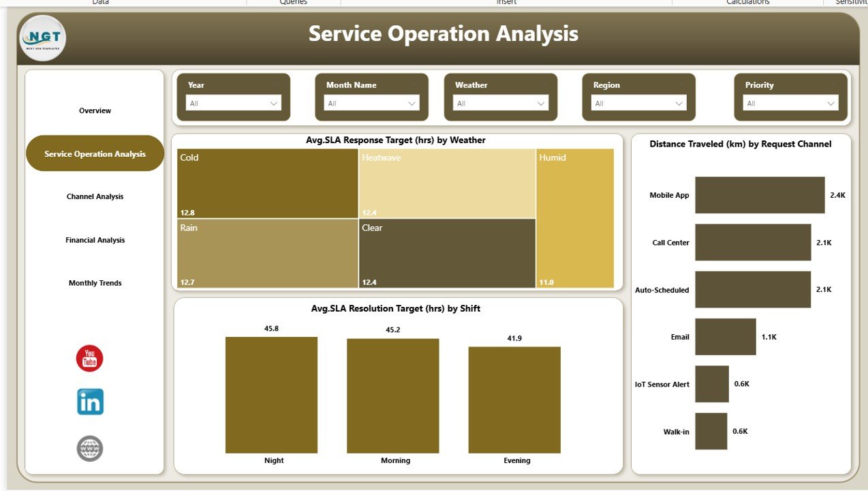This screenshot has height=491, width=868.
Task: Toggle the Heatwave segment in the treemap
Action: (446, 183)
